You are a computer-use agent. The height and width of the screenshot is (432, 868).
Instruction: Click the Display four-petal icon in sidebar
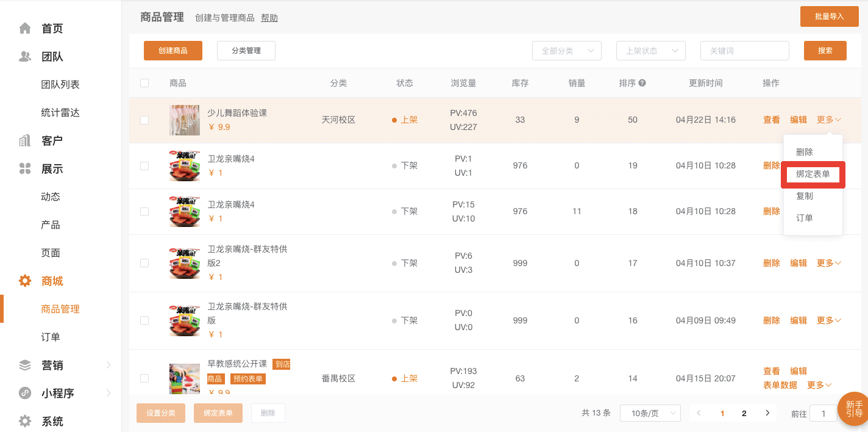[x=25, y=169]
